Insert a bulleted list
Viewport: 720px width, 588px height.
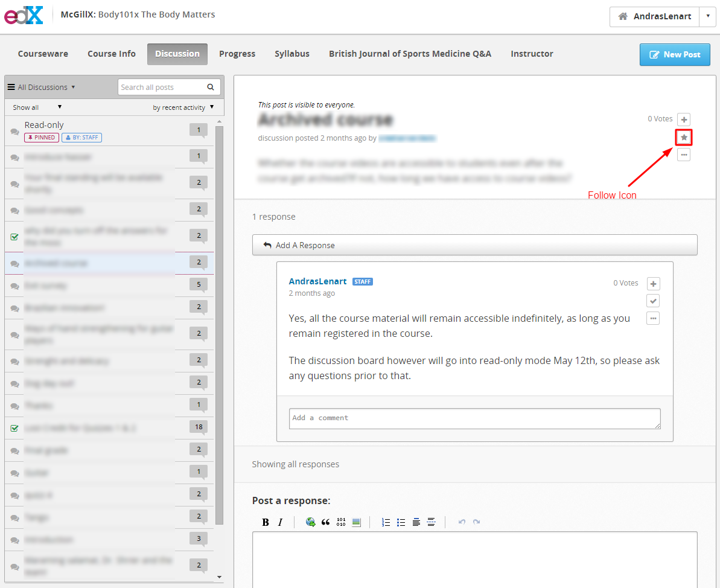click(401, 522)
